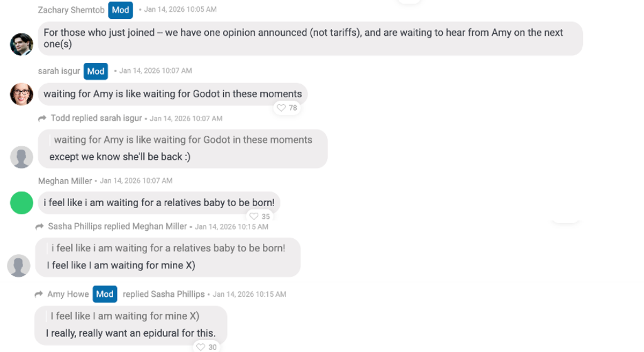The image size is (644, 352).
Task: Click Sasha Phillips' gray placeholder avatar
Action: tap(19, 266)
